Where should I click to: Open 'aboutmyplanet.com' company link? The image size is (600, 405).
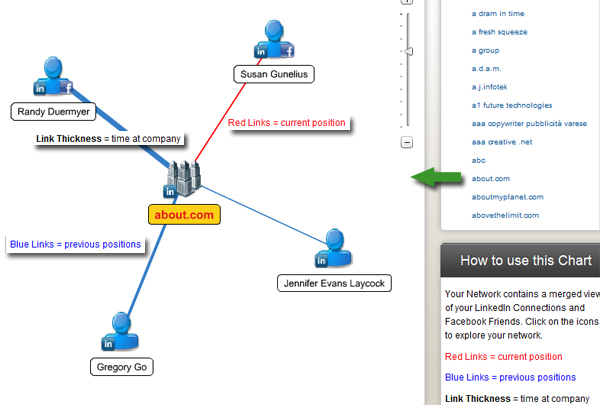pyautogui.click(x=507, y=197)
